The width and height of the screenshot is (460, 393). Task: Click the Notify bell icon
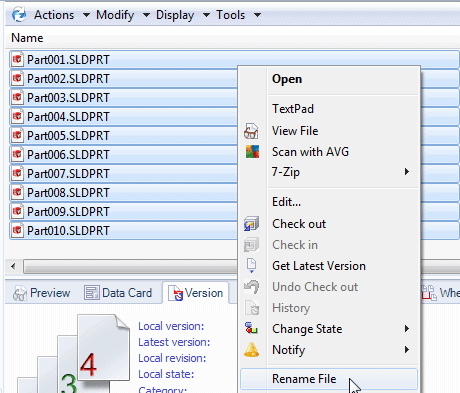251,350
